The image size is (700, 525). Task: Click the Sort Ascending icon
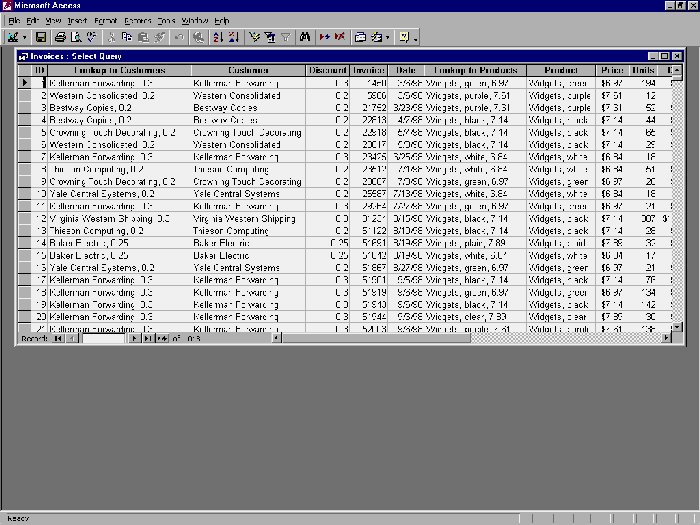pyautogui.click(x=217, y=37)
